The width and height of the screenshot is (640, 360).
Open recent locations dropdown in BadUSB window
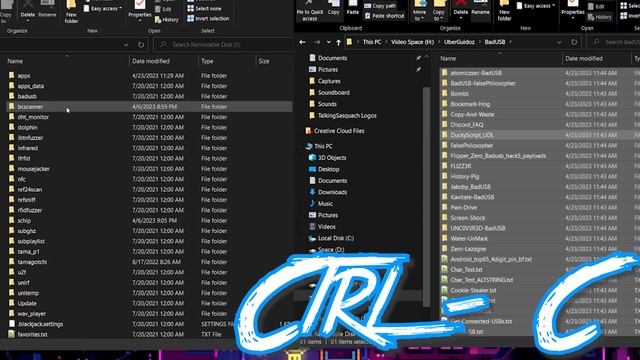(329, 42)
